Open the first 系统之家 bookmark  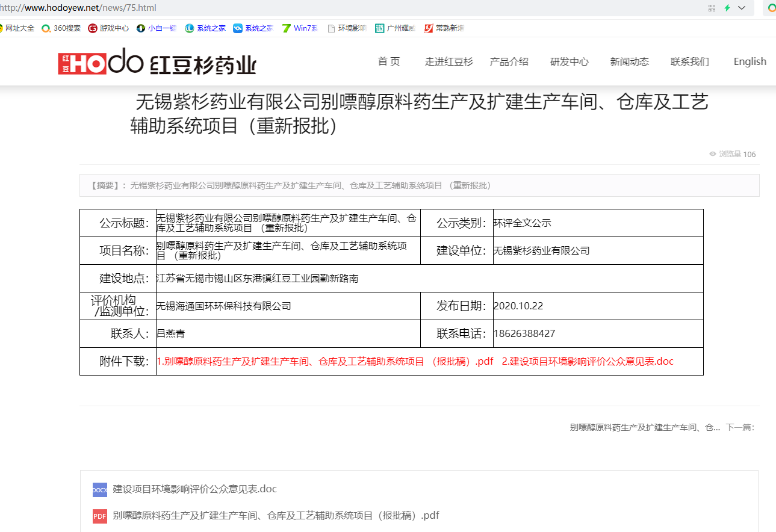[x=205, y=28]
